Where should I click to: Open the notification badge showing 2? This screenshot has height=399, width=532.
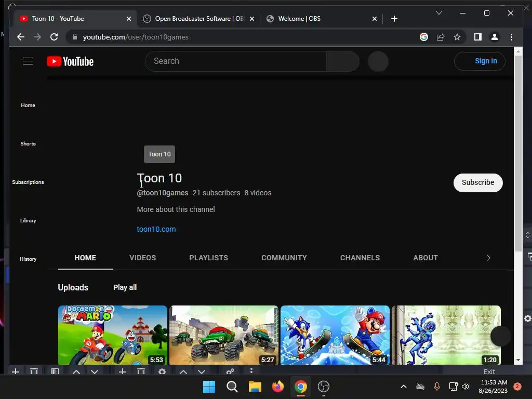coord(517,387)
